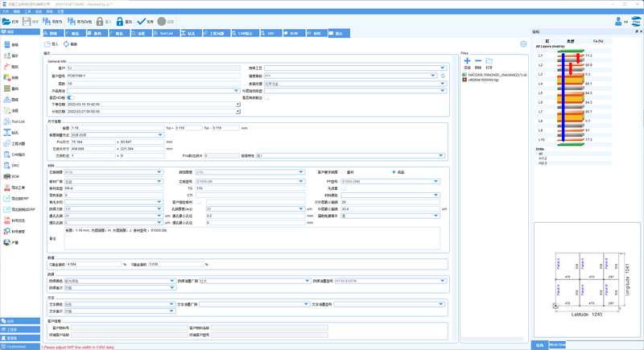Click the Save As icon in toolbar

[x=47, y=22]
